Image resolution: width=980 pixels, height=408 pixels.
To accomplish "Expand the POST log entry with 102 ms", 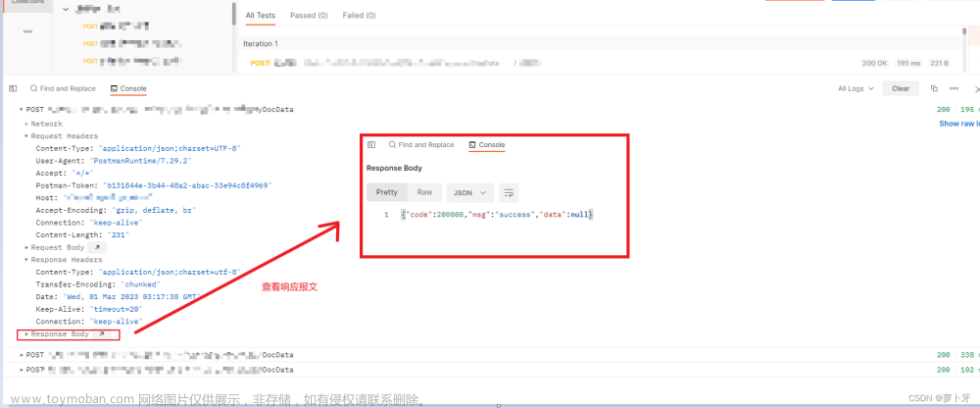I will [x=22, y=370].
